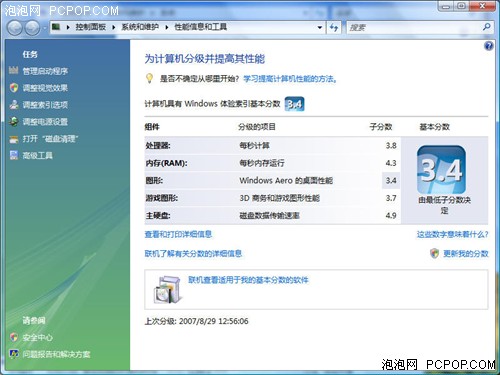Open the 调整电源设置 task link
This screenshot has height=375, width=500.
pyautogui.click(x=45, y=122)
